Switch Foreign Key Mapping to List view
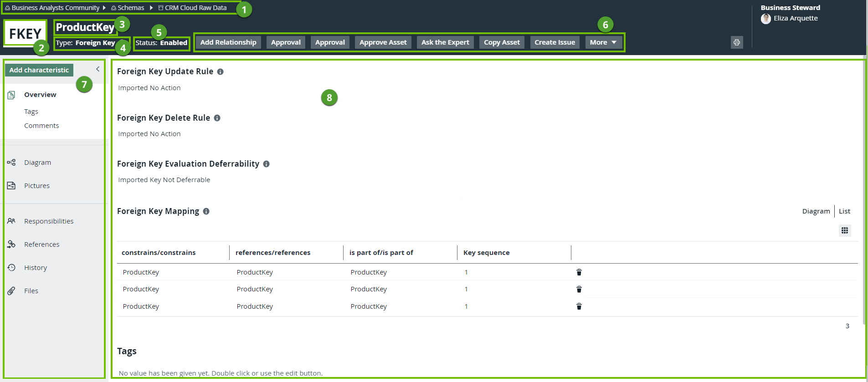 pos(844,211)
